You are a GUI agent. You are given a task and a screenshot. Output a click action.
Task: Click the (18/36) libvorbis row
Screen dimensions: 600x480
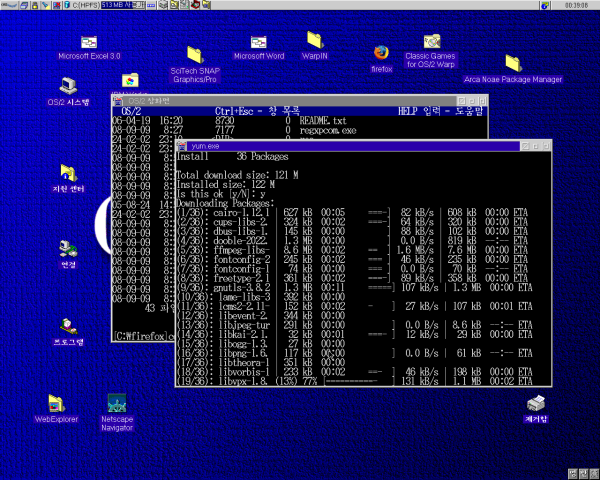pyautogui.click(x=354, y=372)
